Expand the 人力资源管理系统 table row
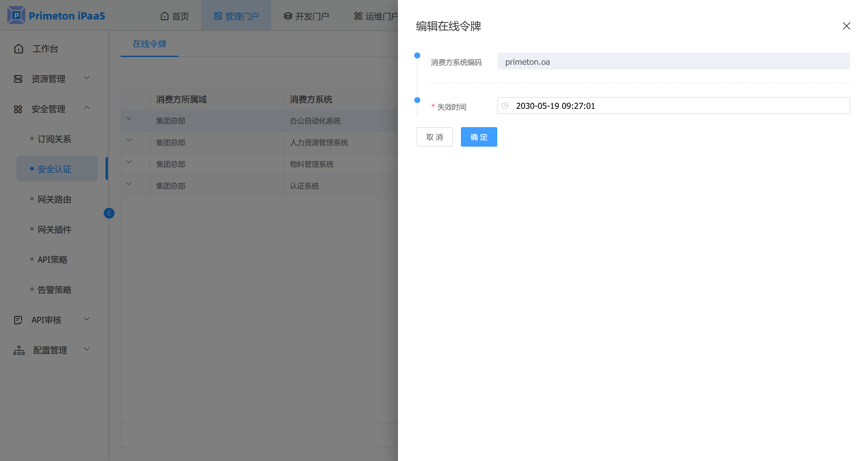This screenshot has height=461, width=868. coord(129,140)
